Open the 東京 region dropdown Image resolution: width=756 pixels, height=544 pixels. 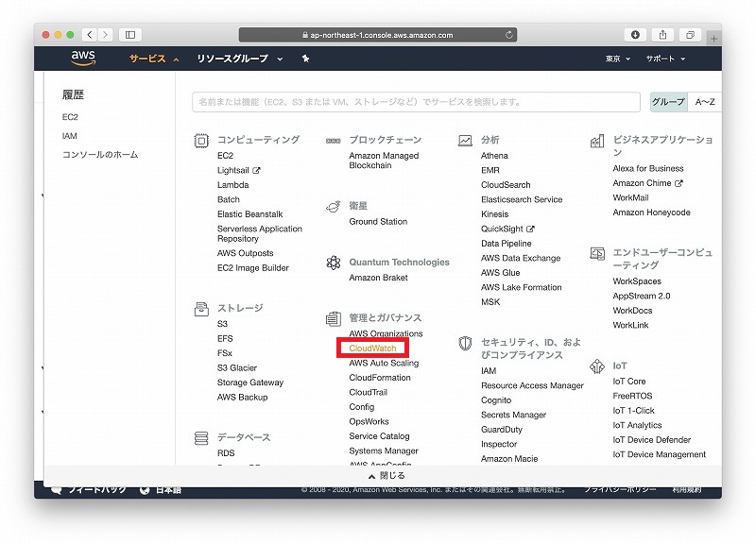pos(618,59)
